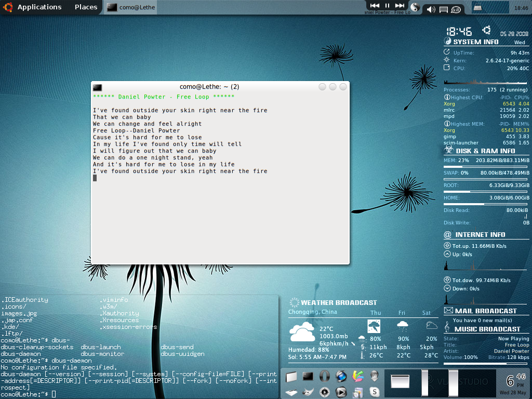Launch the colorful paint-strokes dock app
The width and height of the screenshot is (532, 399).
pos(357,376)
